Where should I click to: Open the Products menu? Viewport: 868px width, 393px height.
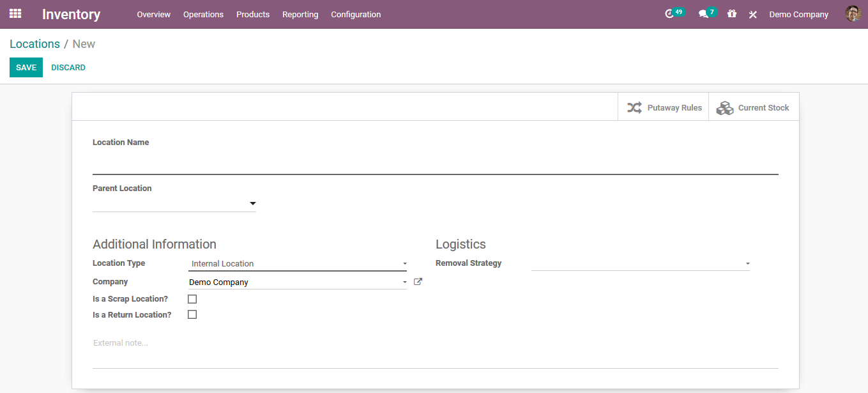pyautogui.click(x=253, y=14)
